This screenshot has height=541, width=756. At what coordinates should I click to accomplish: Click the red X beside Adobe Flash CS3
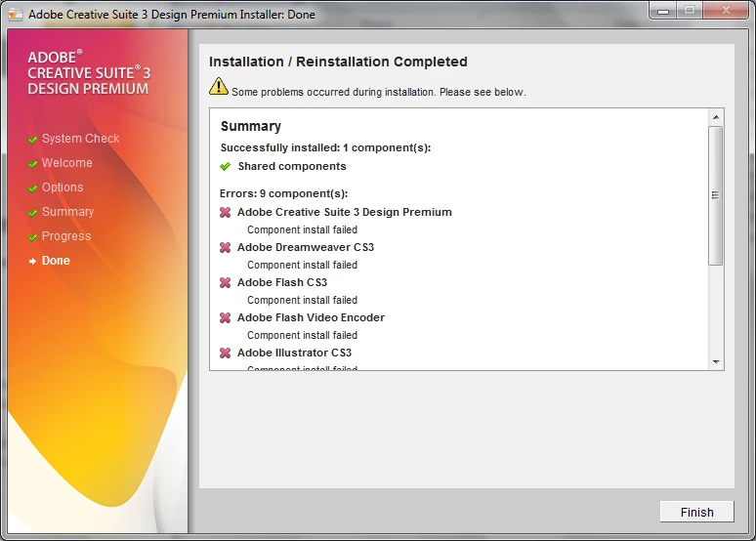[226, 282]
